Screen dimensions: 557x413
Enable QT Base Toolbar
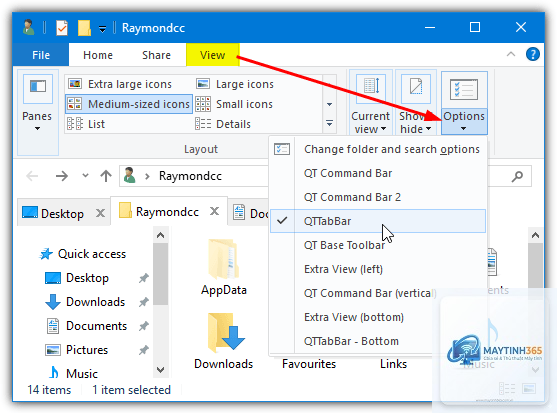click(378, 245)
